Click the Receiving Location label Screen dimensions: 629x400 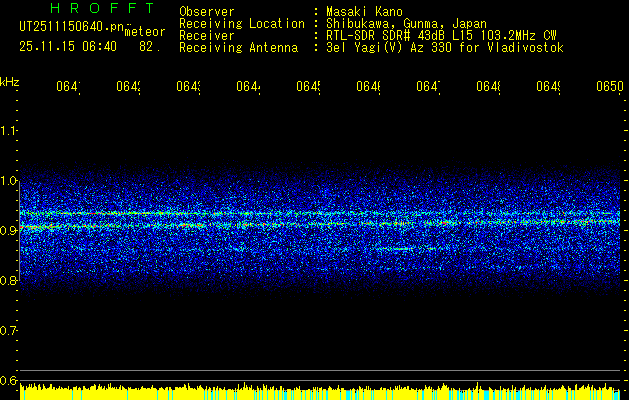click(x=242, y=24)
